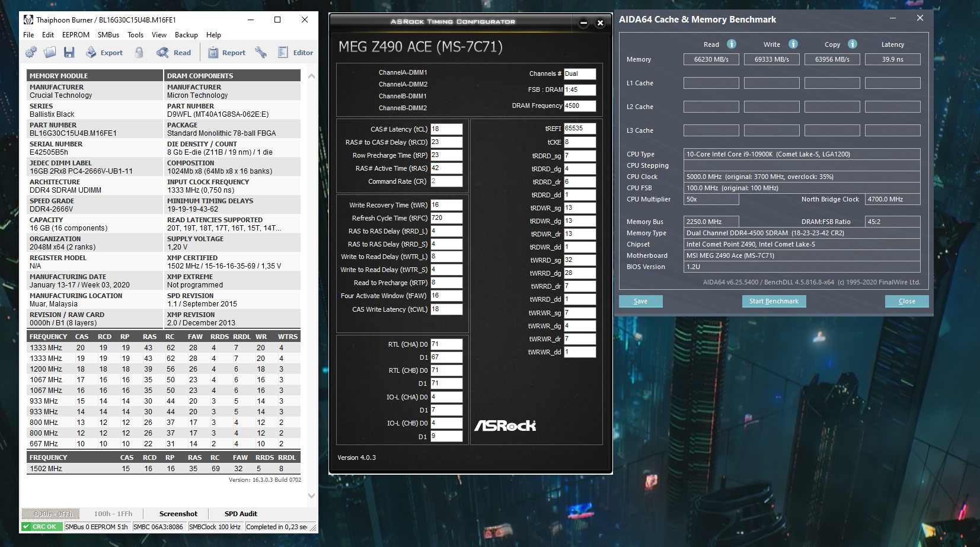Click the Write Recovery Time (tWR) field
This screenshot has width=980, height=547.
point(446,205)
